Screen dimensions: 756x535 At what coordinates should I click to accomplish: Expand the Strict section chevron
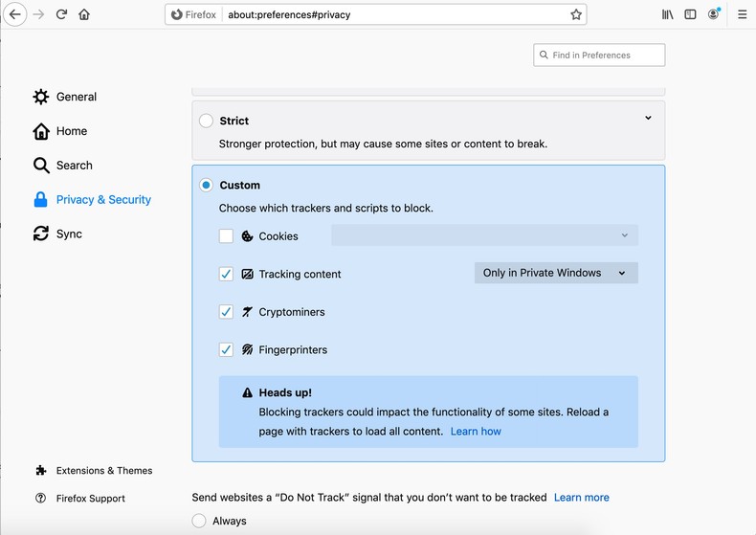pyautogui.click(x=648, y=119)
